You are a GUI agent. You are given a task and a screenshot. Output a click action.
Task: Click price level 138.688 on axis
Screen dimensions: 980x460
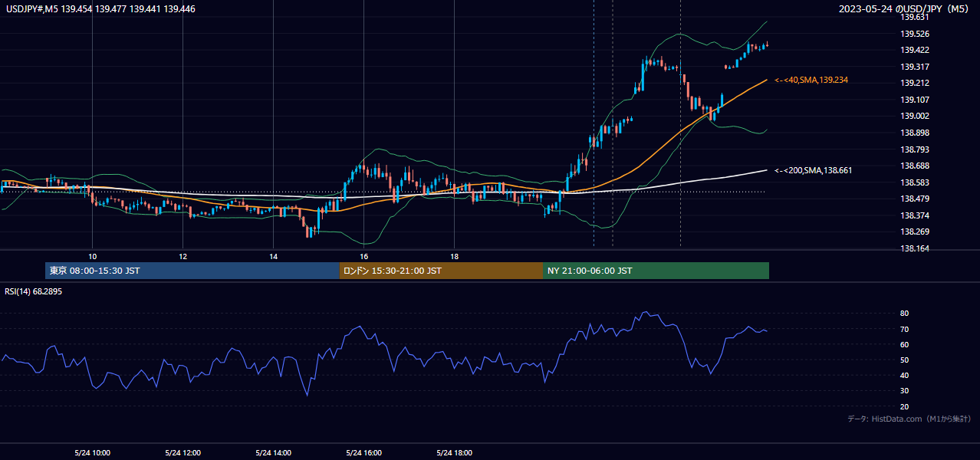[915, 166]
